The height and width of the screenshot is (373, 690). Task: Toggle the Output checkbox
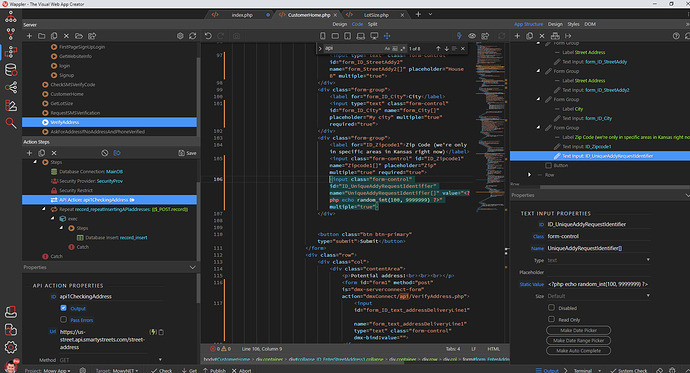pos(63,308)
